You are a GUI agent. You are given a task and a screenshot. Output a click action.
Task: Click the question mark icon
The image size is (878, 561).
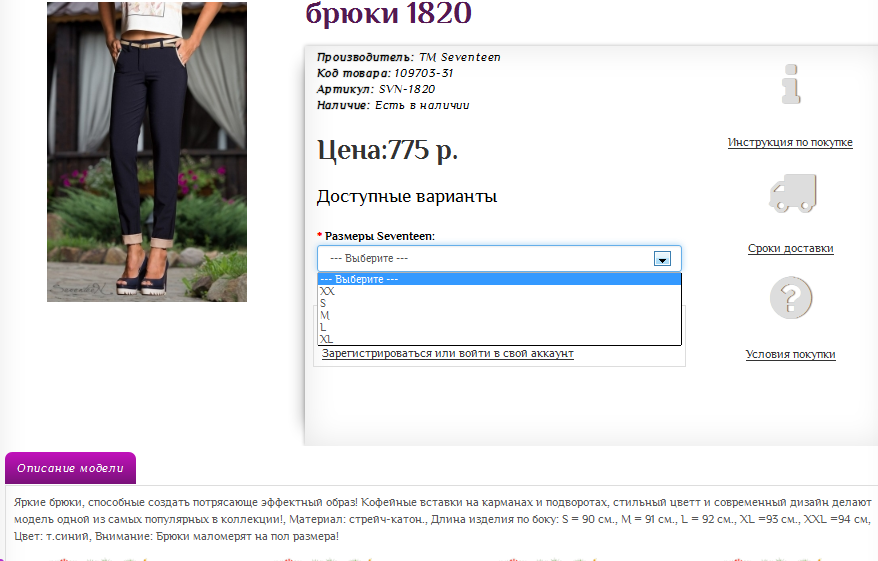click(791, 298)
